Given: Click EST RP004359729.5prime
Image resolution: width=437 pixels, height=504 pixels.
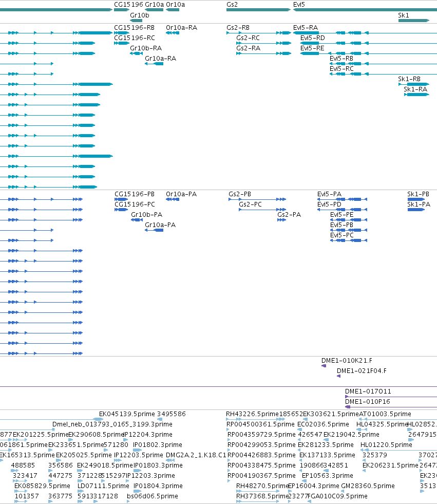Looking at the screenshot, I should [x=261, y=435].
